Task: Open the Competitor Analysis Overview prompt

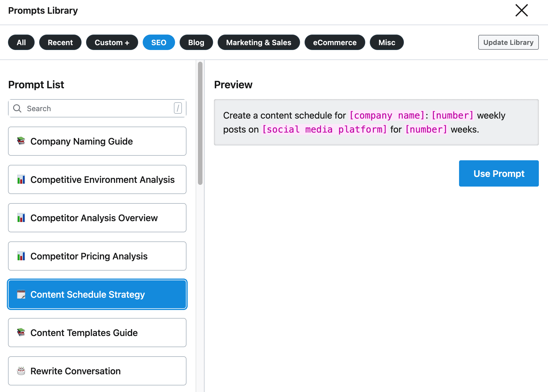Action: point(97,218)
